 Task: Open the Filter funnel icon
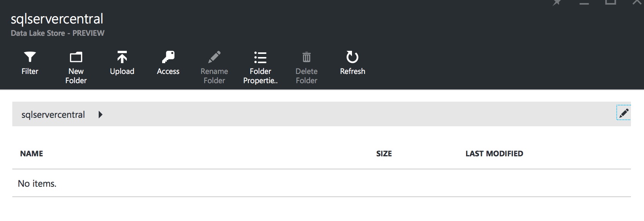pyautogui.click(x=30, y=57)
